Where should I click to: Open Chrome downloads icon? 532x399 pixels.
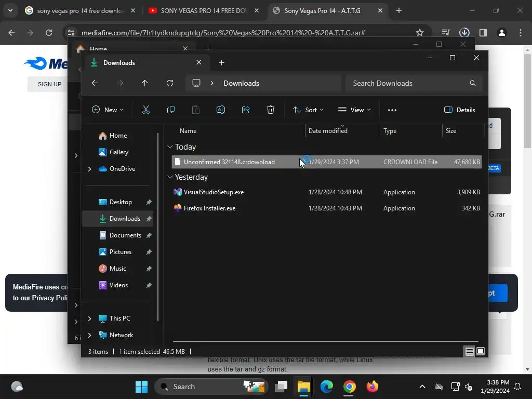(x=464, y=33)
